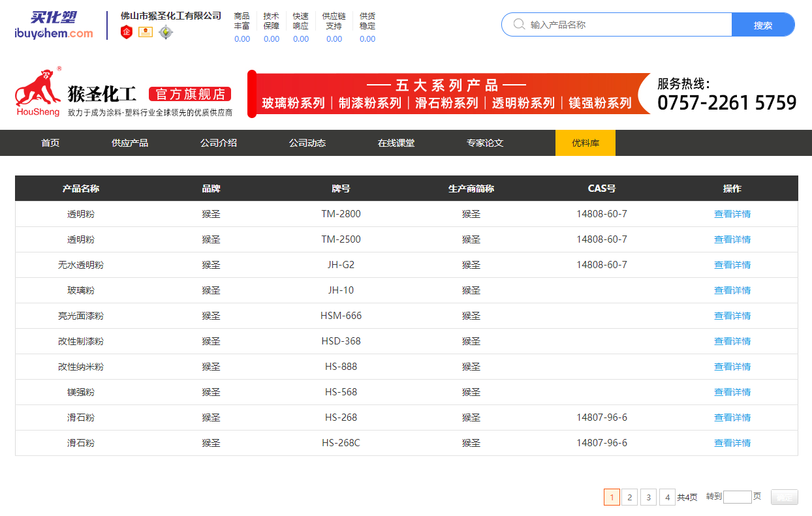Click 滑石粉系列 in the banner

pos(446,103)
